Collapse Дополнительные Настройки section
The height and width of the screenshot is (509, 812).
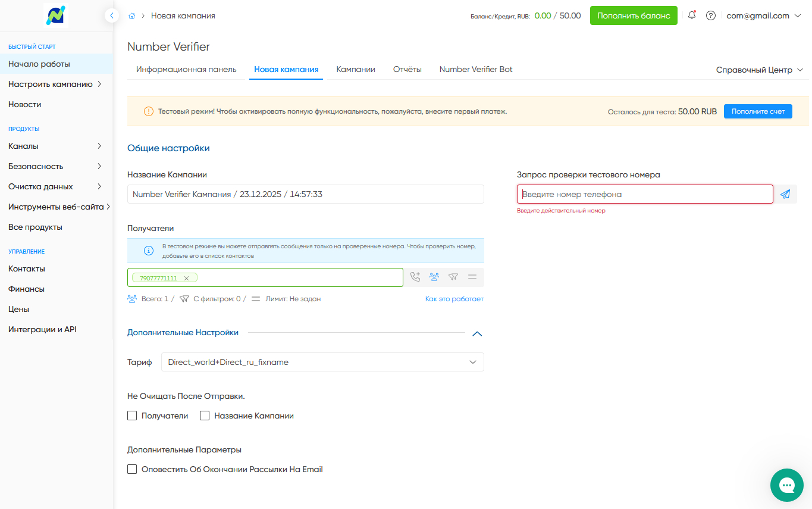click(x=476, y=333)
